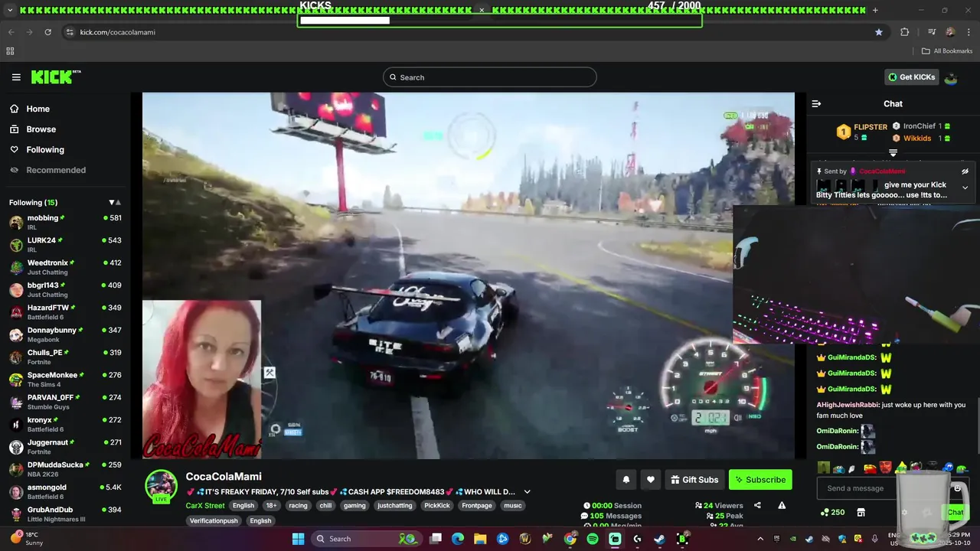Open mobbing channel in Following list
The height and width of the screenshot is (551, 980).
pyautogui.click(x=65, y=222)
